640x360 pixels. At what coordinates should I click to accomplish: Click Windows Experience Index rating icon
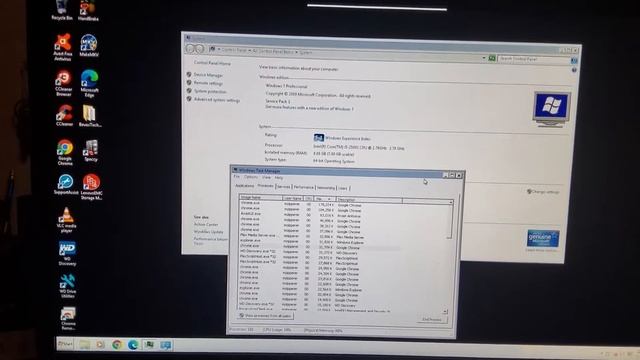pos(318,138)
